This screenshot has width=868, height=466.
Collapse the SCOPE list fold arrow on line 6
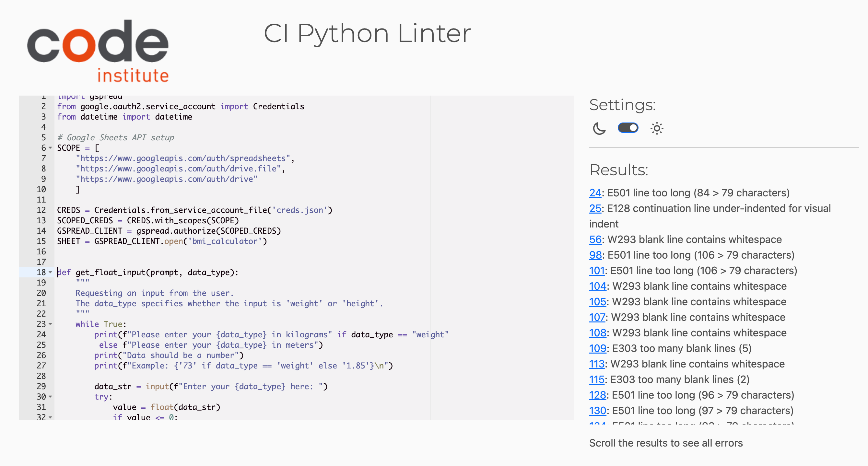50,148
